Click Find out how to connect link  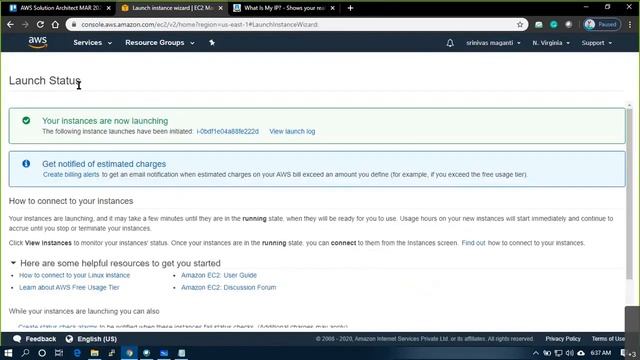coord(473,243)
